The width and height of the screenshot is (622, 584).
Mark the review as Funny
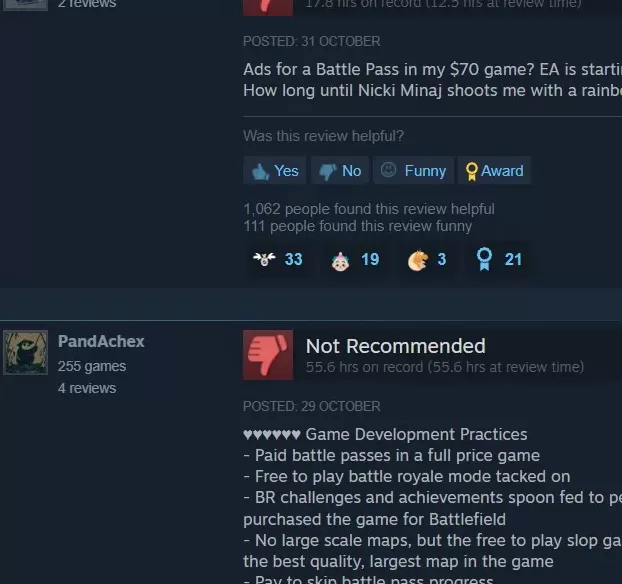coord(413,171)
